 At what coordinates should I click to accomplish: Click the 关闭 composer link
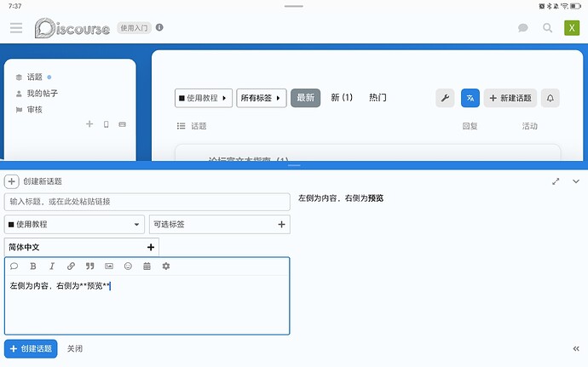coord(75,349)
